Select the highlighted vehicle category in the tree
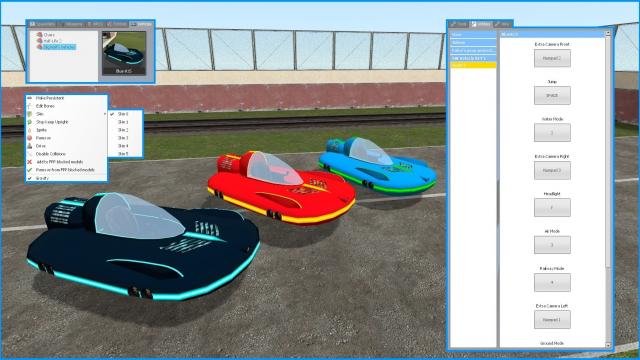The image size is (640, 360). (59, 47)
